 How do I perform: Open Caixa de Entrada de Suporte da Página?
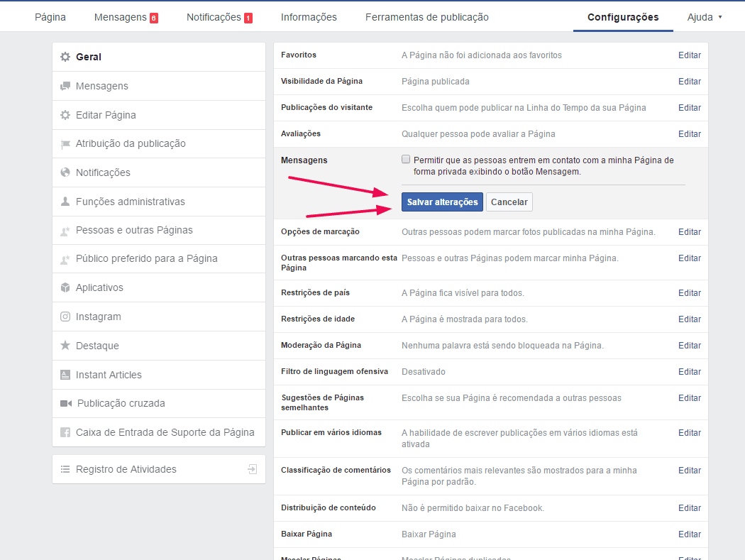pos(159,432)
